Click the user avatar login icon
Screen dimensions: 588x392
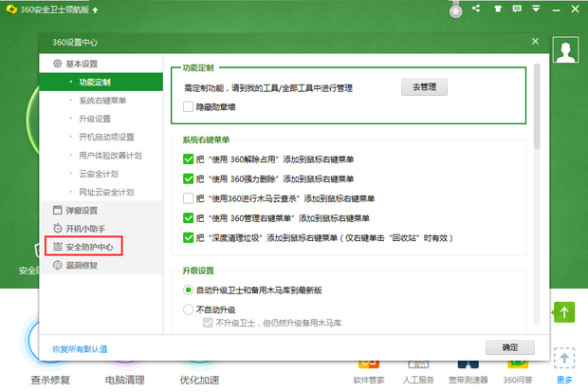pos(565,50)
